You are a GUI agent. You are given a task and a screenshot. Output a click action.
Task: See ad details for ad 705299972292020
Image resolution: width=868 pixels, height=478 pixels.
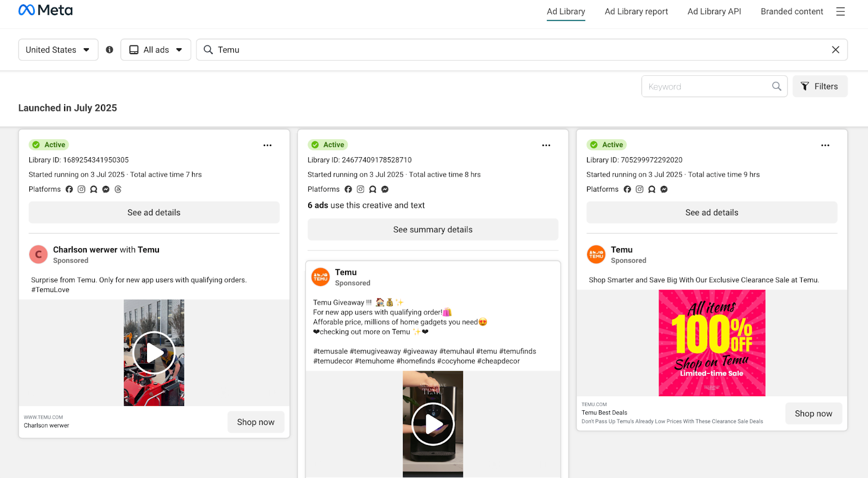[712, 212]
